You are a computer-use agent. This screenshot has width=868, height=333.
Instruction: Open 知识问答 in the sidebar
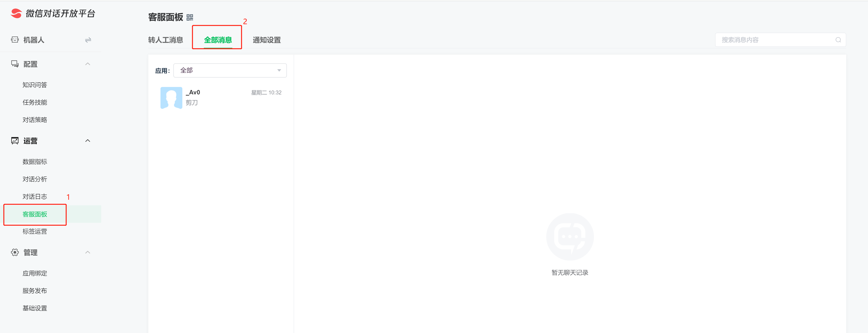tap(35, 85)
